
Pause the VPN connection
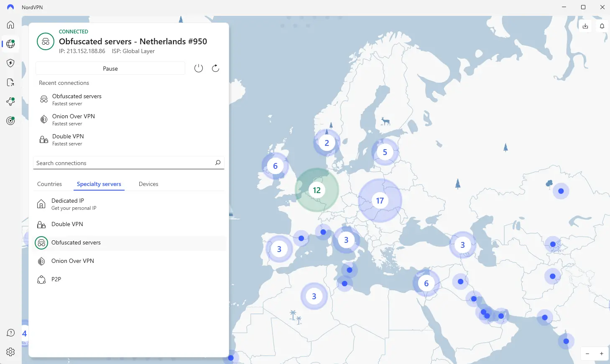(x=110, y=68)
